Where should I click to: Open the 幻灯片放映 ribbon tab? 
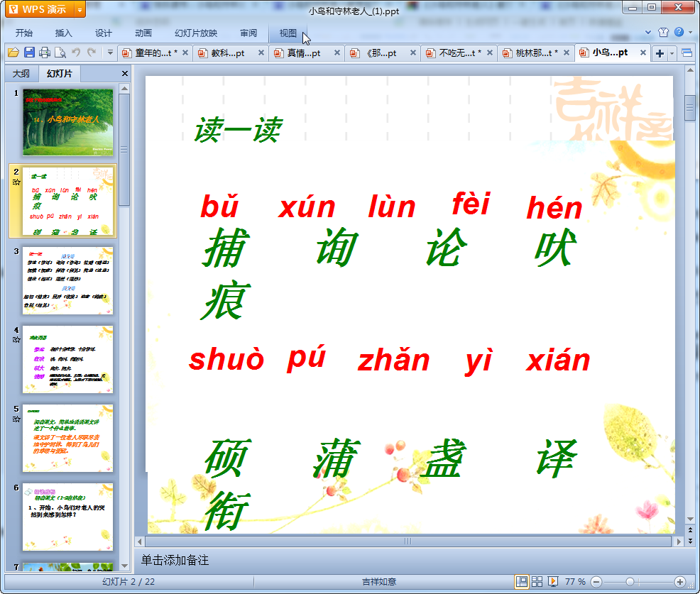click(196, 33)
